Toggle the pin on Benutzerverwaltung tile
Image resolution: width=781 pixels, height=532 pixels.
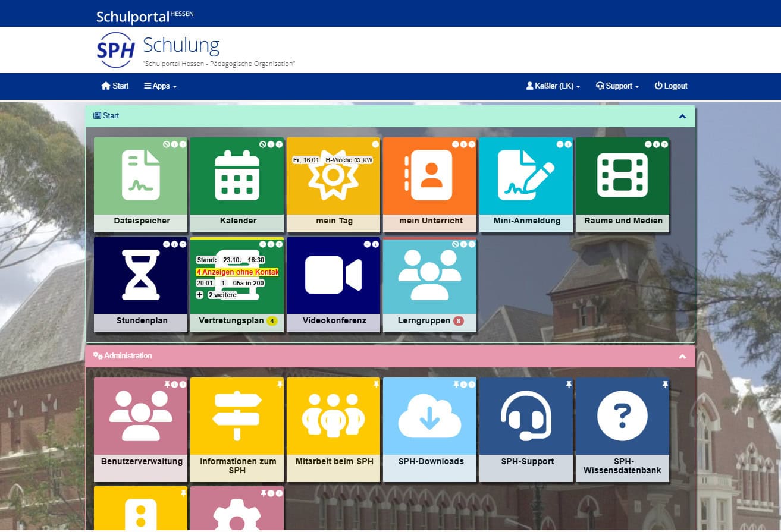(167, 385)
